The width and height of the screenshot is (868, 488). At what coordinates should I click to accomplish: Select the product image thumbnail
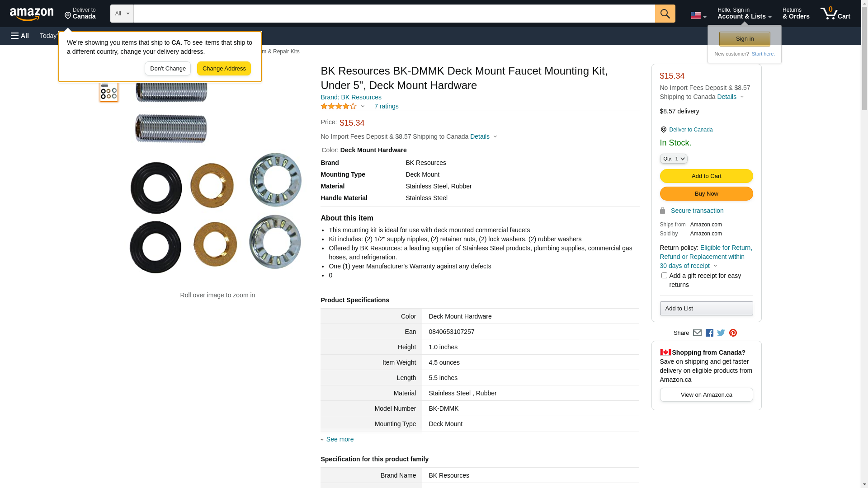click(109, 92)
